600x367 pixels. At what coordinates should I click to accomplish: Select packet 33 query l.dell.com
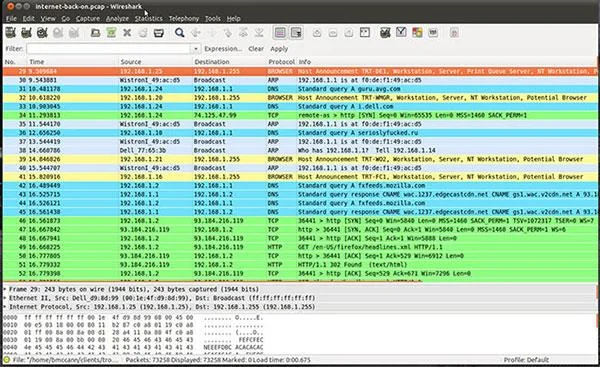point(300,106)
